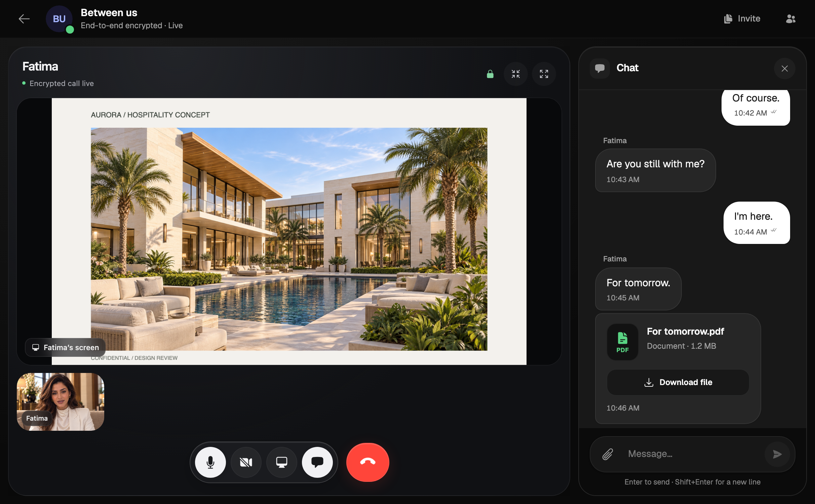815x504 pixels.
Task: Go back with the left arrow
Action: coord(24,19)
